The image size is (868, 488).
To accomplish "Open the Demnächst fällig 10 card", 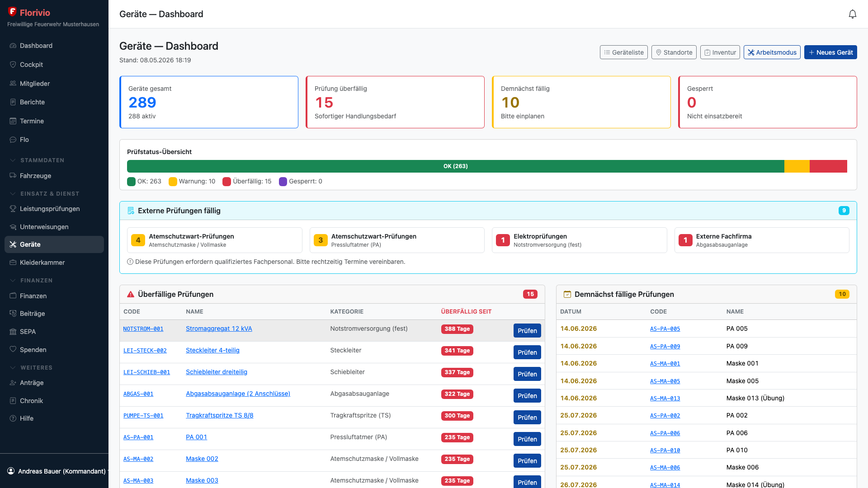I will coord(581,102).
